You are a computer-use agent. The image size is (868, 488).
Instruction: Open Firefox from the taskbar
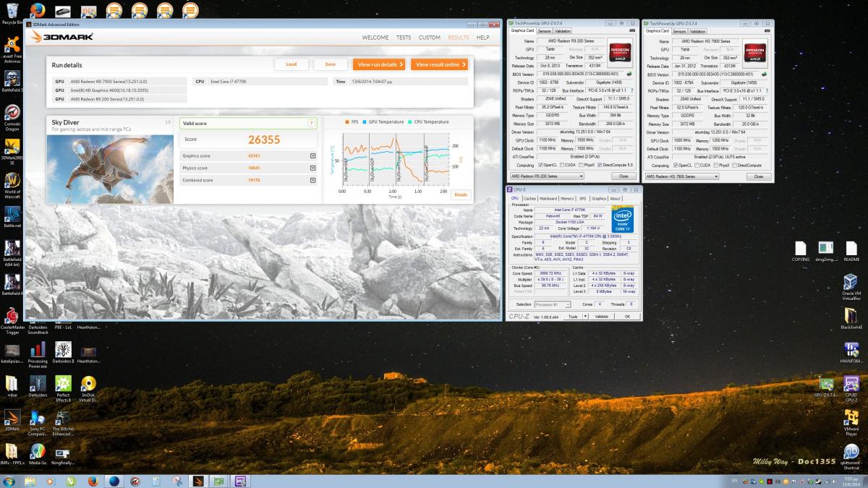(92, 480)
